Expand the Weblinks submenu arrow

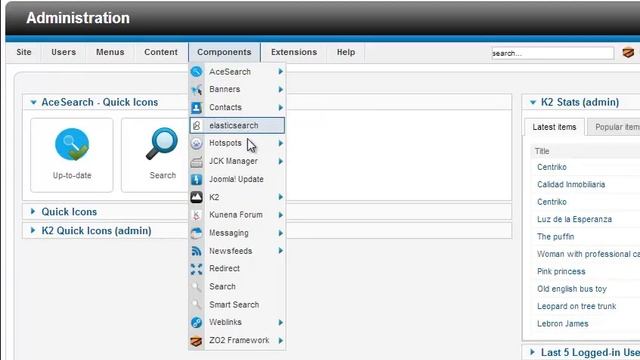coord(281,322)
